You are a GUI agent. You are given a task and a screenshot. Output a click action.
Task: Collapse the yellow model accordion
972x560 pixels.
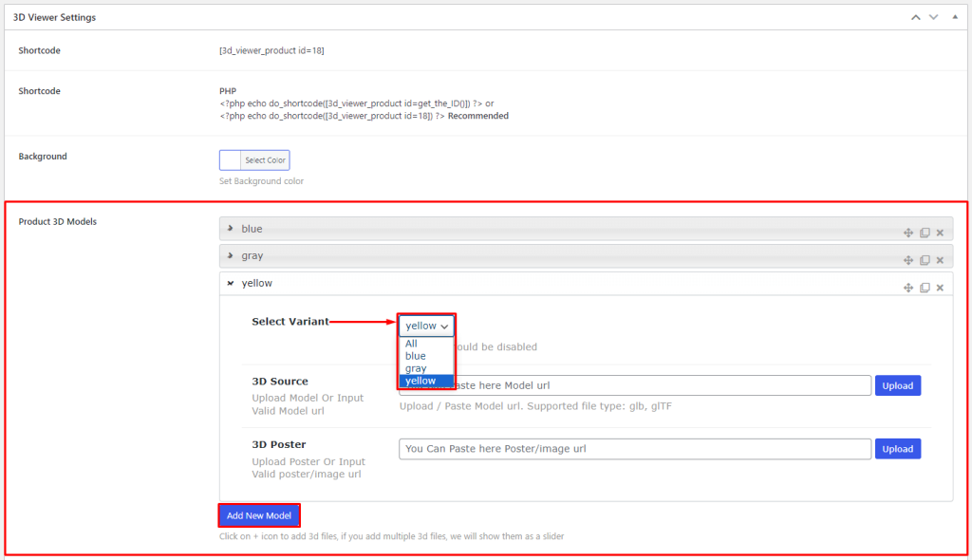click(x=231, y=283)
